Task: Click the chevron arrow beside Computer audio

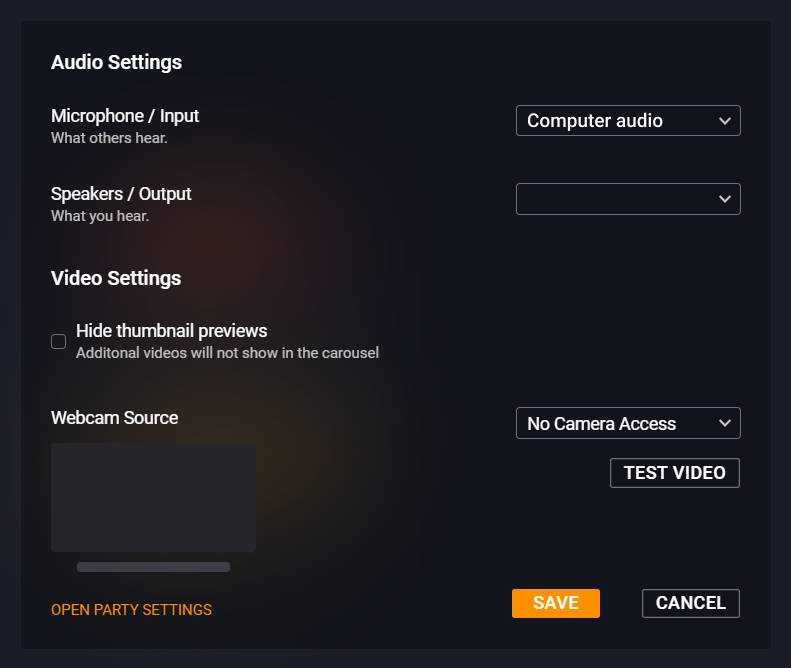Action: 725,121
